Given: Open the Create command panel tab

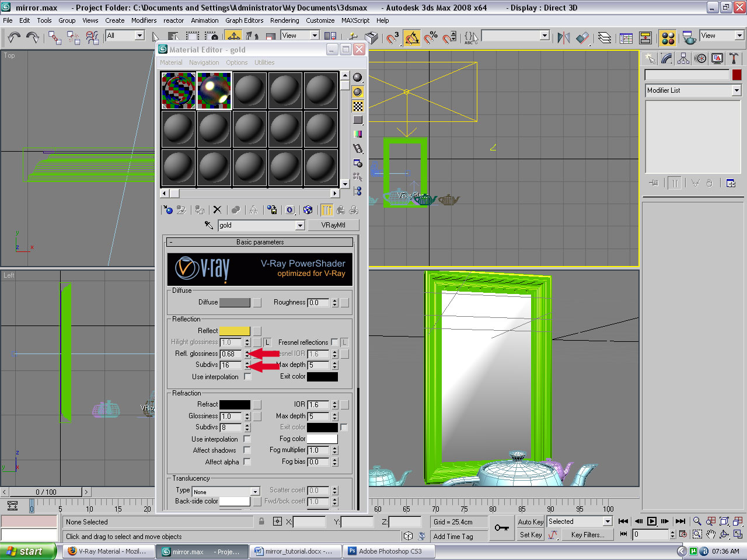Looking at the screenshot, I should (x=650, y=58).
